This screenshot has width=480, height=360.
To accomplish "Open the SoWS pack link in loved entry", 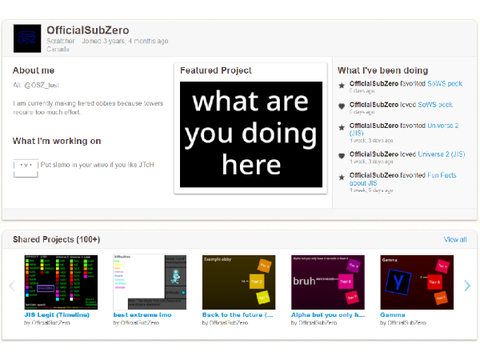I will click(435, 105).
